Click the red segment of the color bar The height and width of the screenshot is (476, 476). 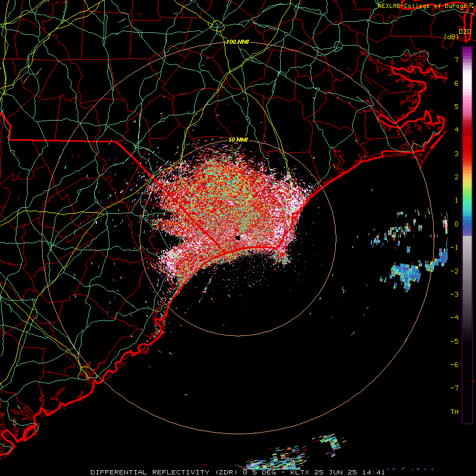(467, 143)
